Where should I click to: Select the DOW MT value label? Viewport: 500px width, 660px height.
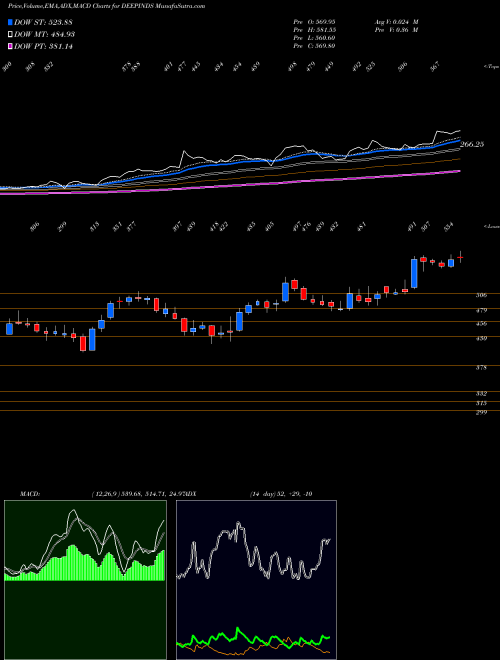[45, 35]
